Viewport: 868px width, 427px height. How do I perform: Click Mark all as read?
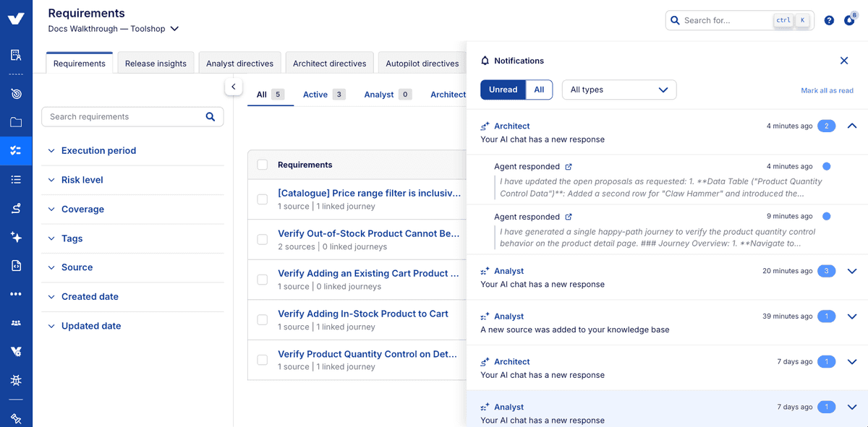click(x=827, y=90)
